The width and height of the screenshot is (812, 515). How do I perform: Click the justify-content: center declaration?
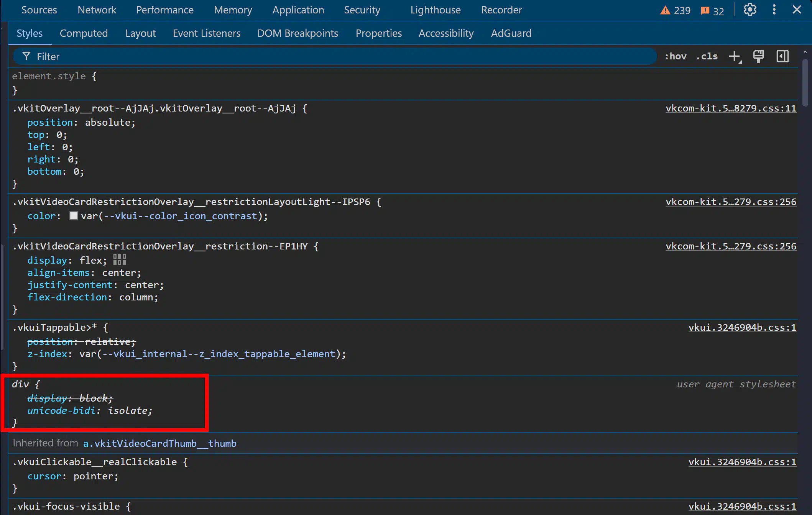95,285
